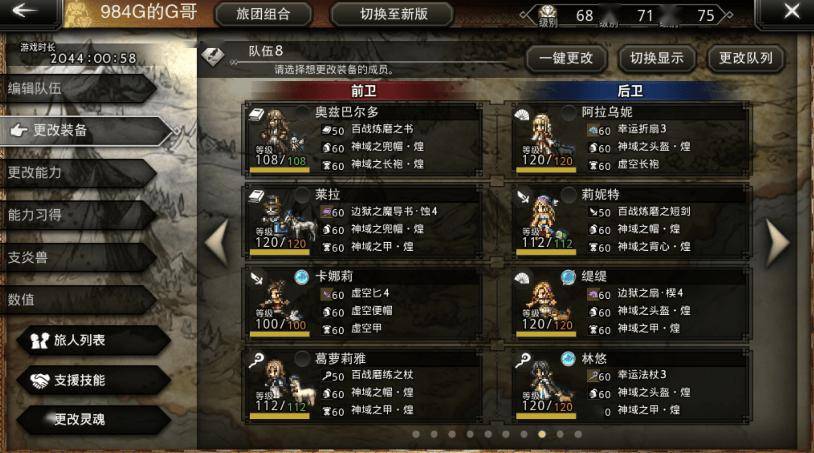Click 葛萝莉雅's staff weapon icon

click(x=256, y=360)
